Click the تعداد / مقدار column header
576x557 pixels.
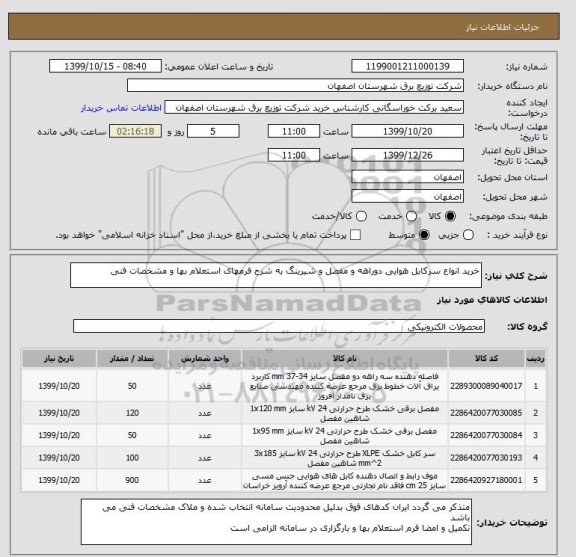pyautogui.click(x=132, y=359)
